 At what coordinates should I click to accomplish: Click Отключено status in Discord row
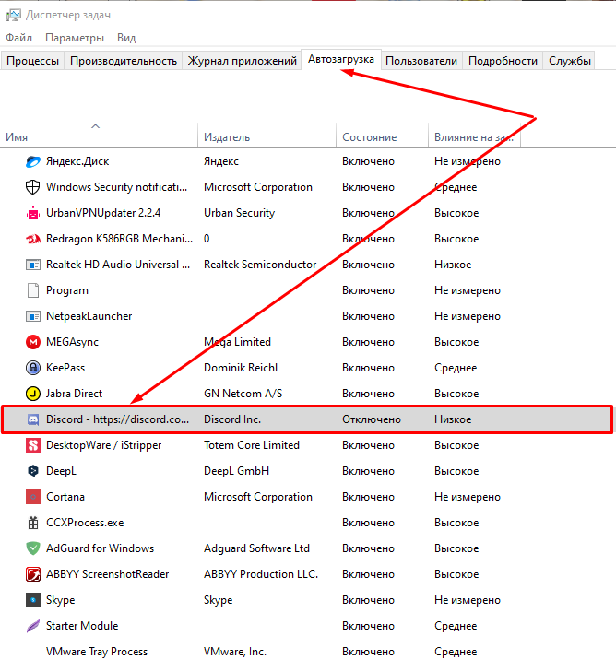point(372,419)
